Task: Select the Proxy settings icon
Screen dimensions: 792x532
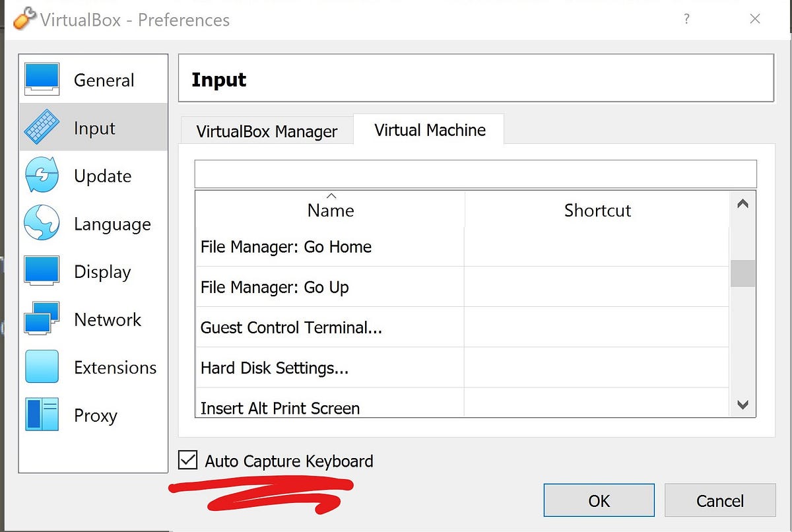Action: 42,415
